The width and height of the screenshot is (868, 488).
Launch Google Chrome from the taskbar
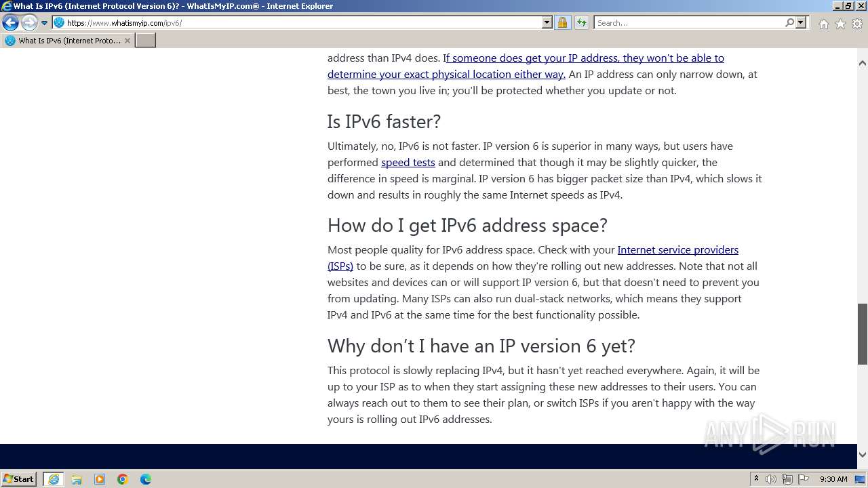click(x=123, y=479)
